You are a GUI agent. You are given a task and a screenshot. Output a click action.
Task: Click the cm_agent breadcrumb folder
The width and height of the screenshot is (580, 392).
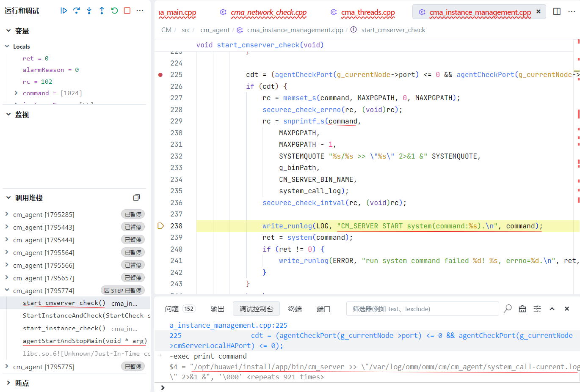pyautogui.click(x=215, y=30)
